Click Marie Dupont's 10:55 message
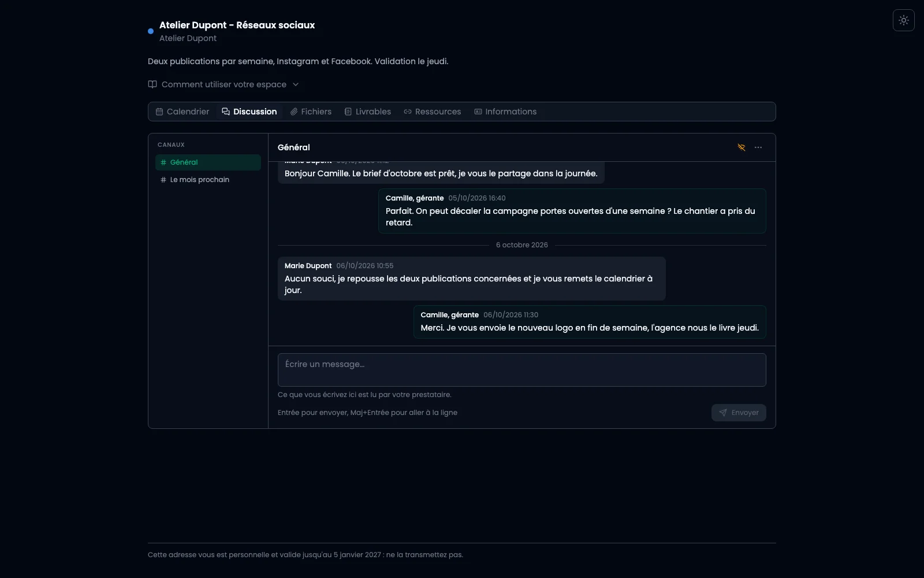 [x=471, y=279]
